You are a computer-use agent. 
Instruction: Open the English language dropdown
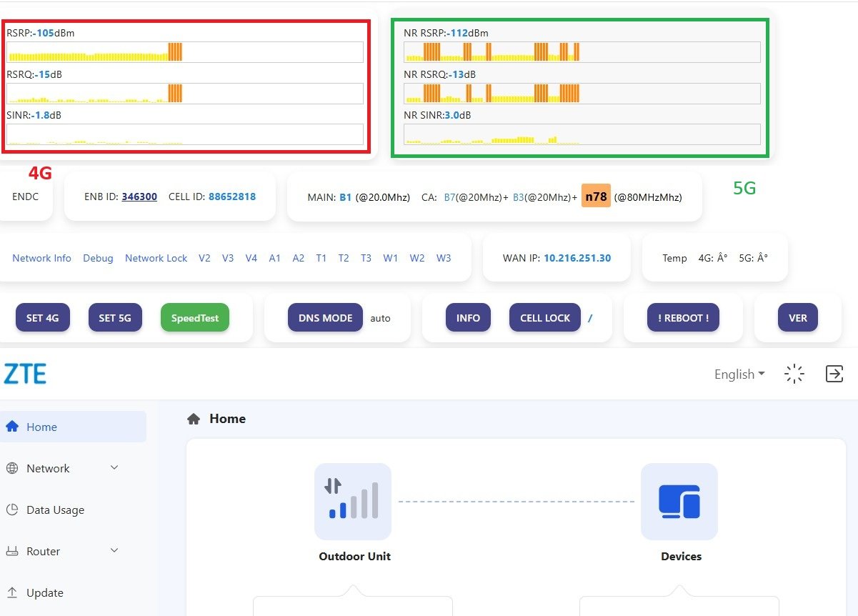pos(739,374)
